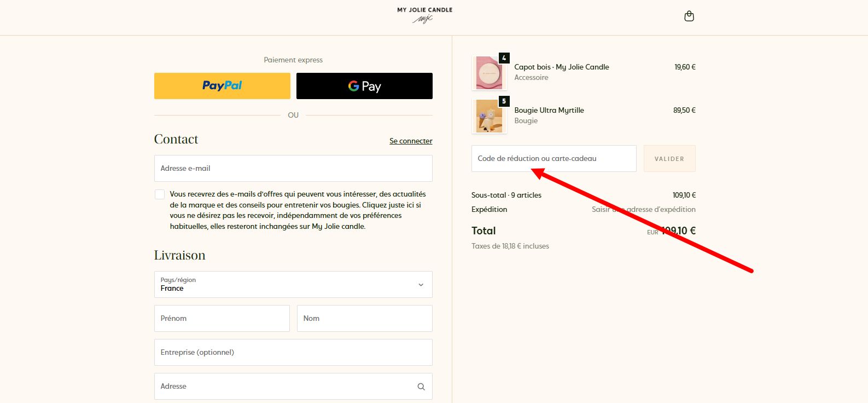Click the Livraison section heading

click(x=180, y=255)
